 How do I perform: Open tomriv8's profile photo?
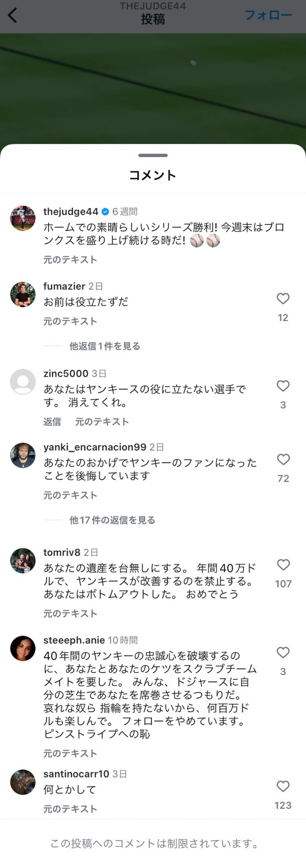[23, 561]
